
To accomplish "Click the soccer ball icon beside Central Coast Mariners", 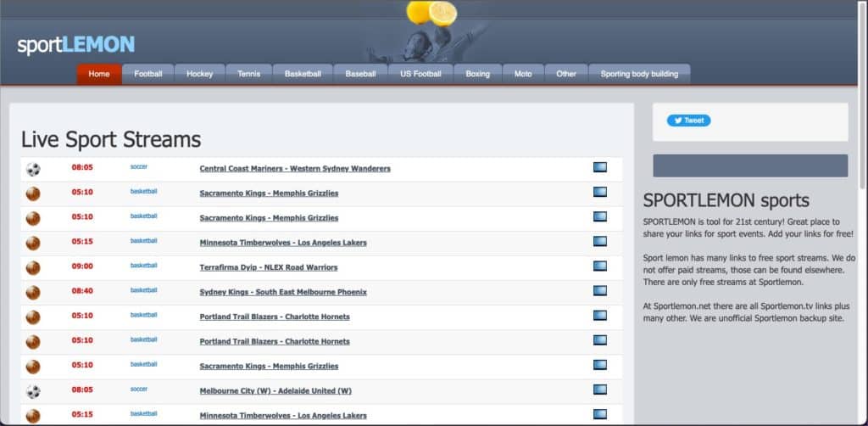I will click(33, 169).
